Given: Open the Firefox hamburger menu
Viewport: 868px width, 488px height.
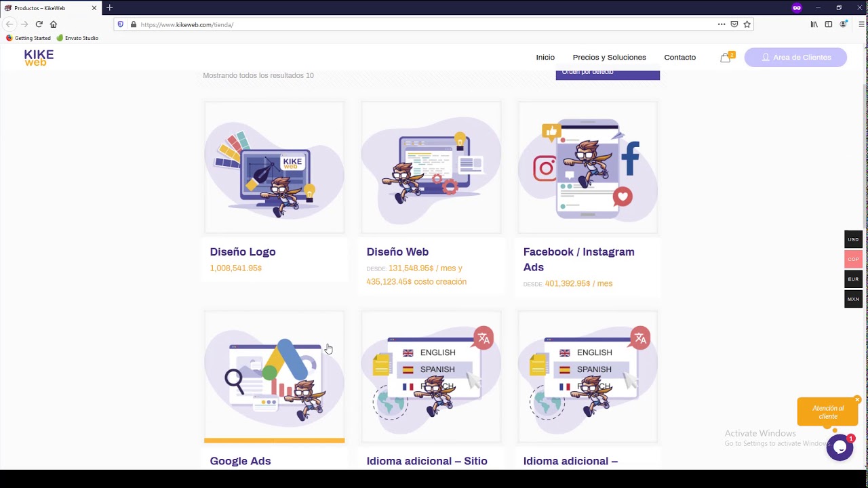Looking at the screenshot, I should (861, 24).
